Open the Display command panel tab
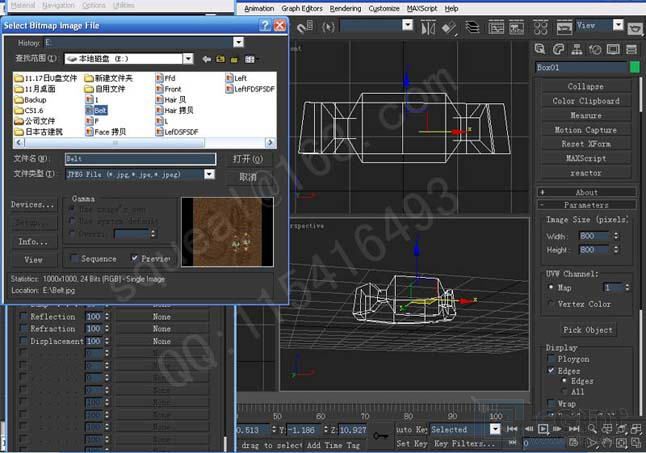 tap(613, 49)
